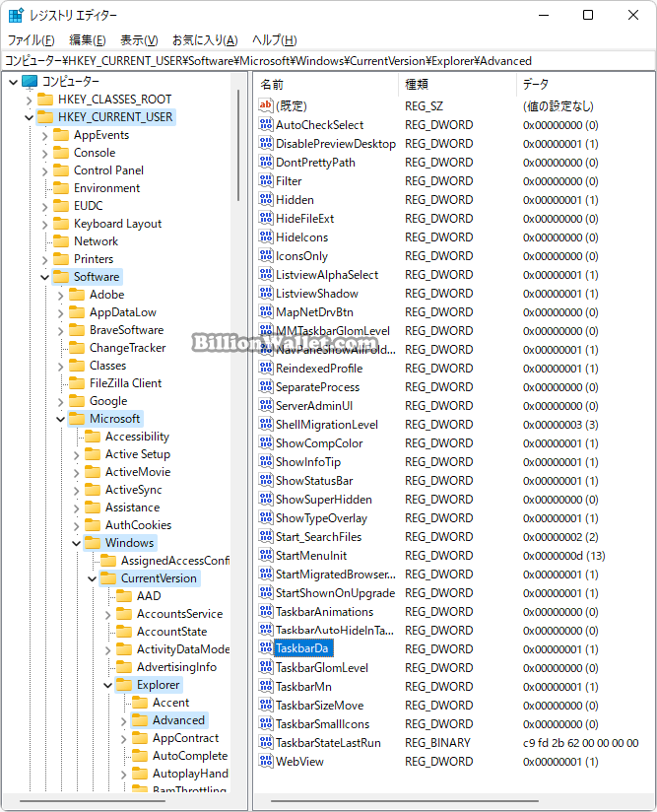The width and height of the screenshot is (657, 812).
Task: Click the Accent key folder icon
Action: [140, 703]
